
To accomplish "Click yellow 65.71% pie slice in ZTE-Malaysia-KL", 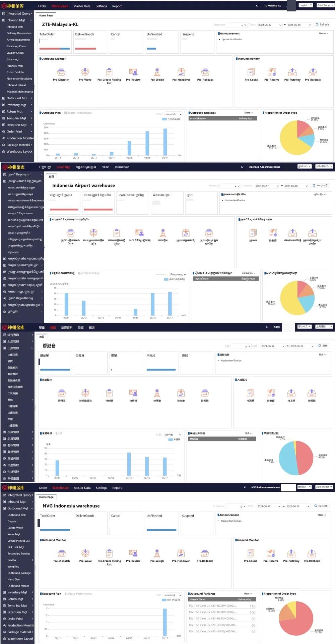I will click(x=287, y=141).
